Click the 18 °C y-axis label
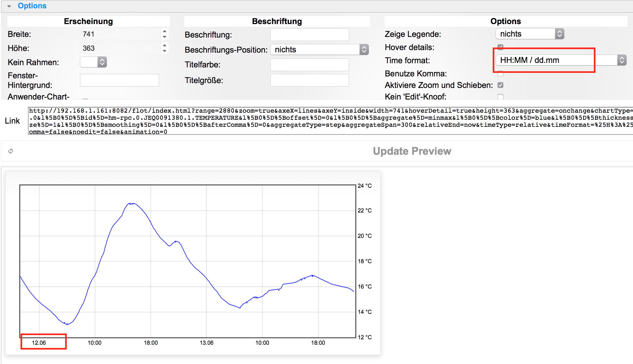Viewport: 633px width, 364px height. [365, 261]
